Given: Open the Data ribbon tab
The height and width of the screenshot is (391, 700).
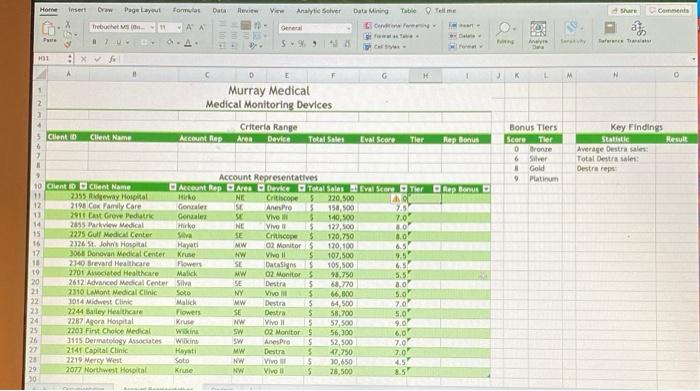Looking at the screenshot, I should (219, 10).
